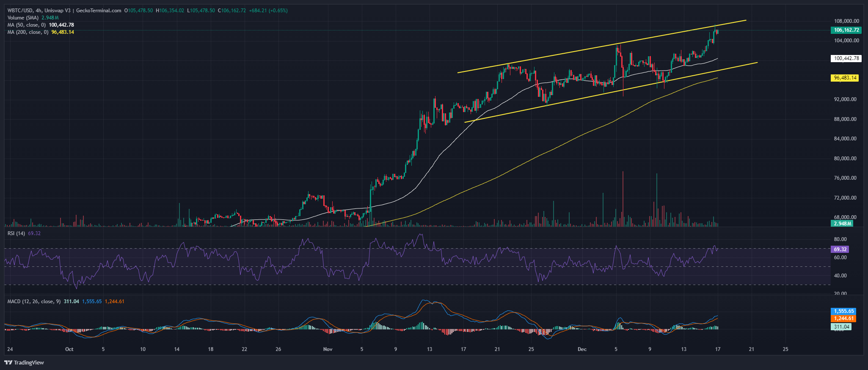Click the MACD (12, 26, close, 9) label
This screenshot has height=370, width=868.
coord(34,301)
